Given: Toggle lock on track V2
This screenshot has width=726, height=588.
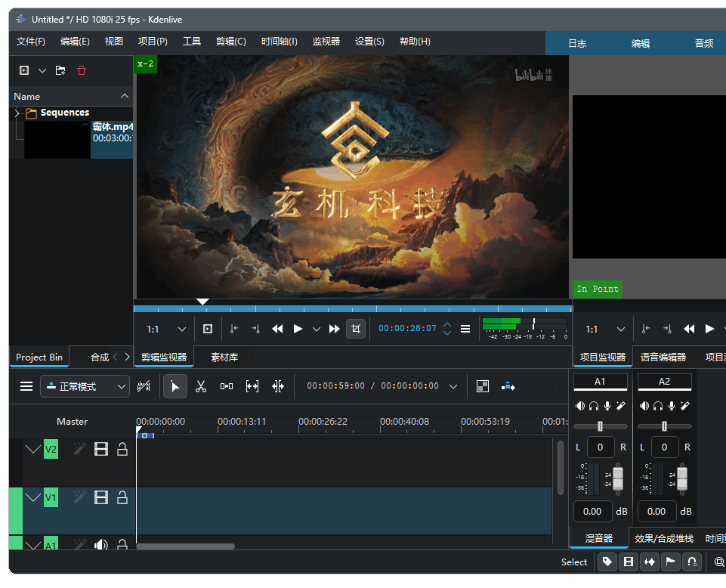Looking at the screenshot, I should [x=122, y=450].
